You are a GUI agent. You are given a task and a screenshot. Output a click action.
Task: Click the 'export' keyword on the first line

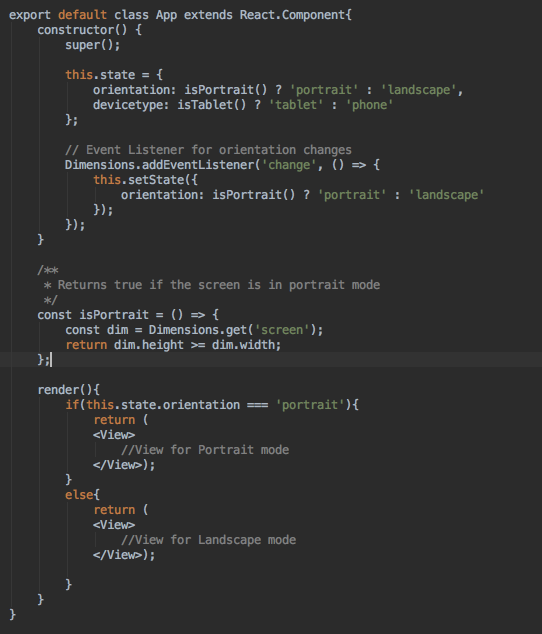point(30,15)
